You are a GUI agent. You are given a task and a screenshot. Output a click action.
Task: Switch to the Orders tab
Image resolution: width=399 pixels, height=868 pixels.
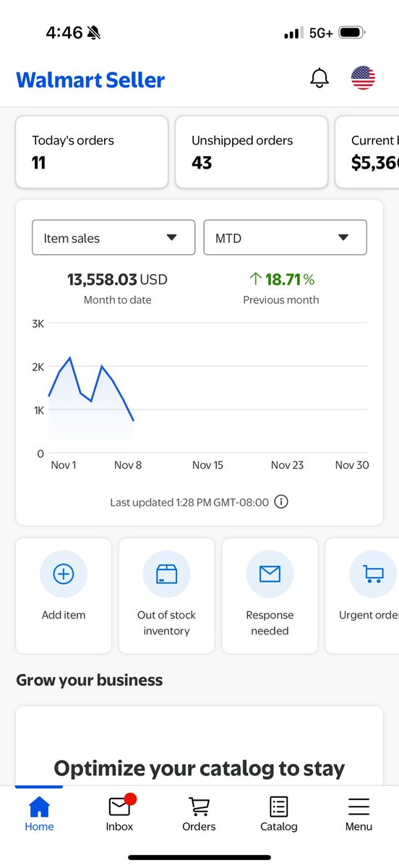click(199, 814)
